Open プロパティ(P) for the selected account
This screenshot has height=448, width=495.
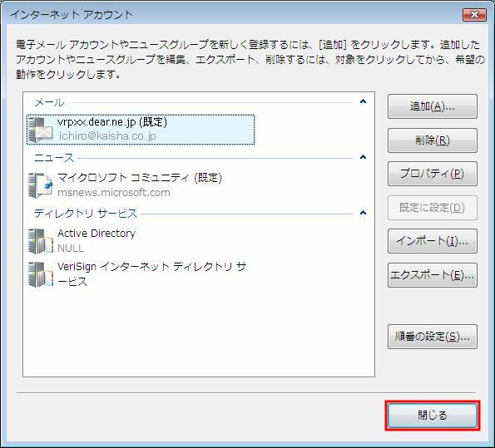click(x=432, y=174)
